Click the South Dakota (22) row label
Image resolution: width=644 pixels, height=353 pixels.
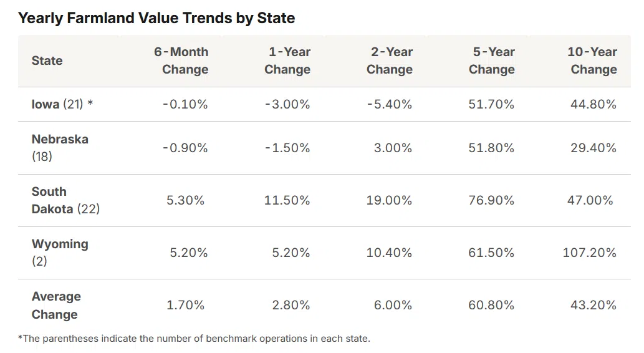click(x=65, y=200)
